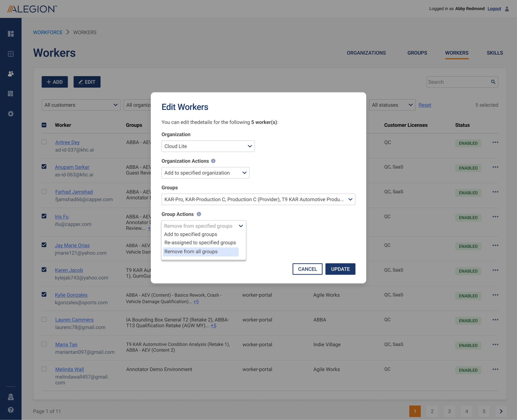Screen dimensions: 517x420
Task: Click the Reset filters link
Action: pos(425,105)
